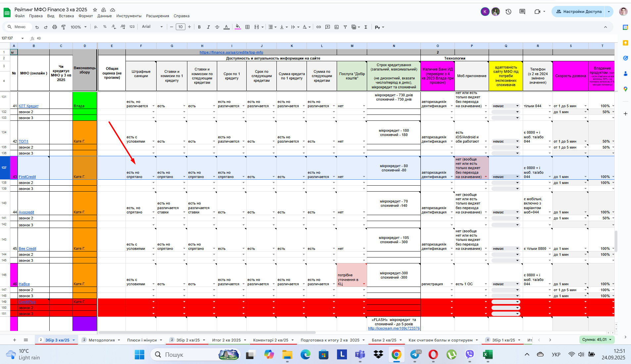Toggle italic text formatting
The width and height of the screenshot is (631, 364).
tap(208, 27)
